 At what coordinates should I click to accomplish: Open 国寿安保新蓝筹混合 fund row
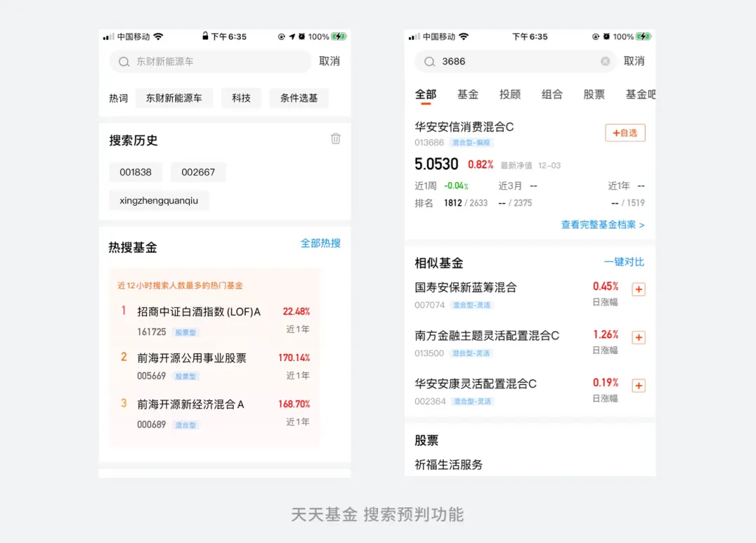point(529,295)
